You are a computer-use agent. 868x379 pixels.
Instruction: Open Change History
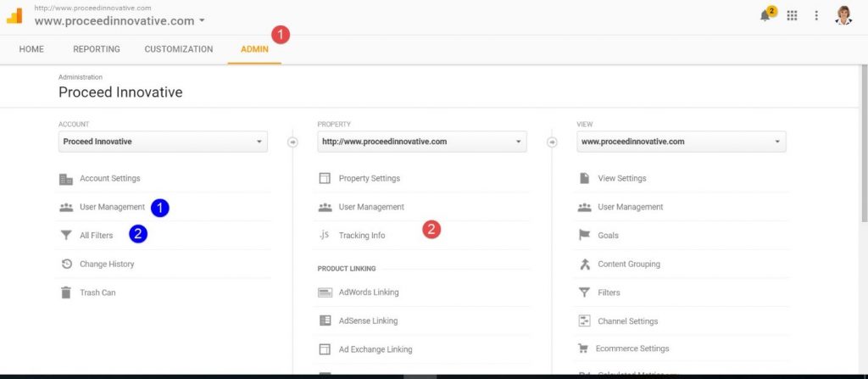click(107, 265)
